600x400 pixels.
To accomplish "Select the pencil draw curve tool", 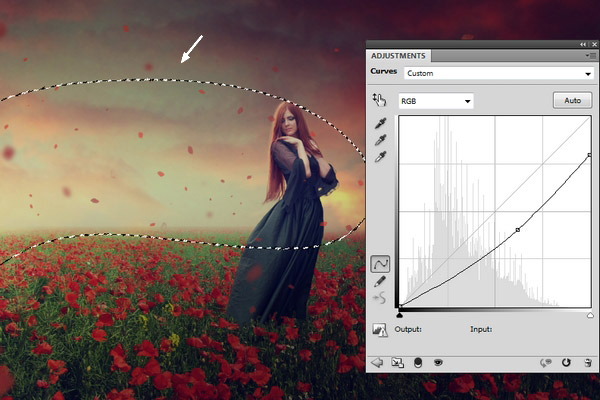I will pyautogui.click(x=380, y=282).
